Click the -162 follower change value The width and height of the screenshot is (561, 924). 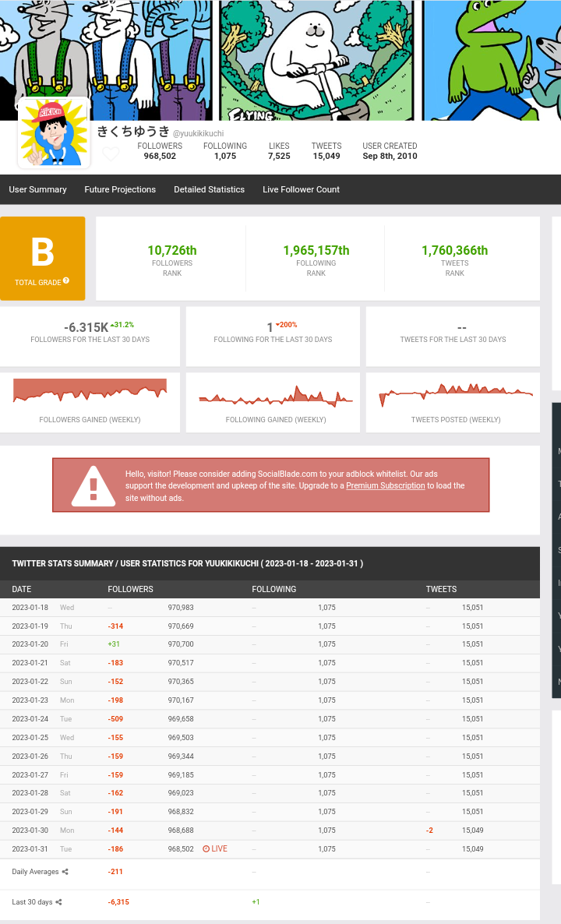pyautogui.click(x=115, y=793)
